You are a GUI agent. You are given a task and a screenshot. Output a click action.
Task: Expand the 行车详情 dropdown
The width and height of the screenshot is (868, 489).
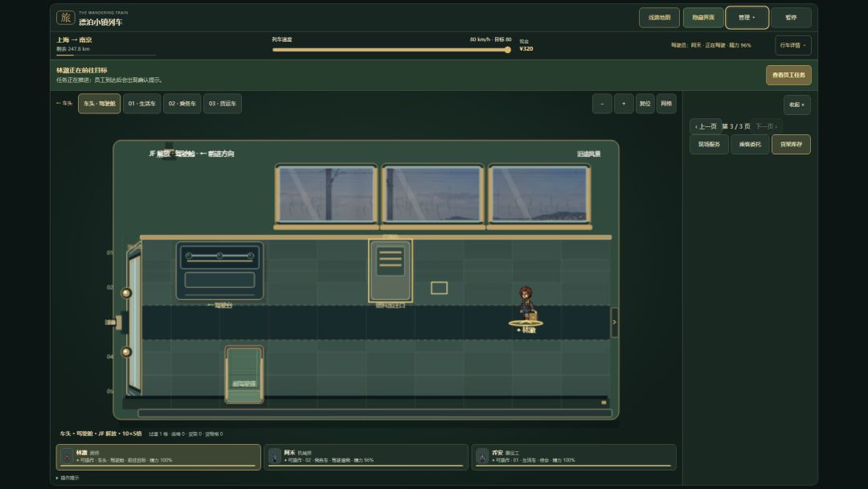[x=793, y=45]
